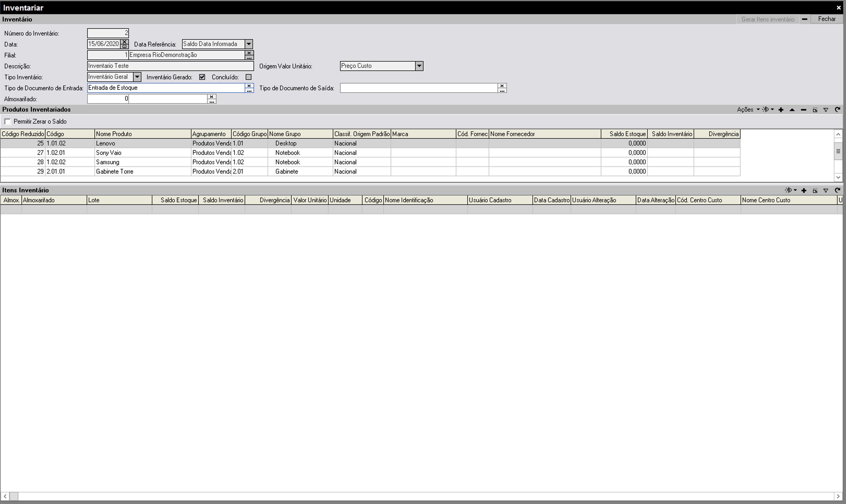Click Gerar Itens inventário button

(768, 19)
